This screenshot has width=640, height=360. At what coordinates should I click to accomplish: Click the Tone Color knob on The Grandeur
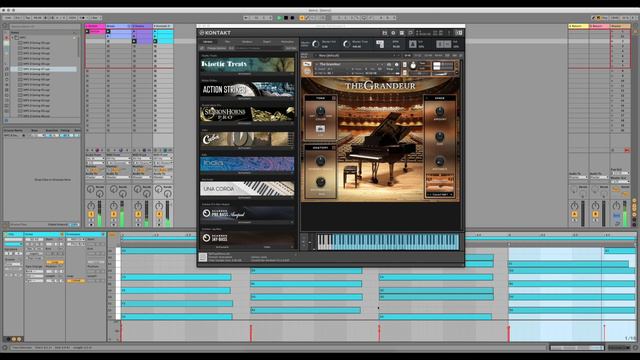pyautogui.click(x=320, y=111)
